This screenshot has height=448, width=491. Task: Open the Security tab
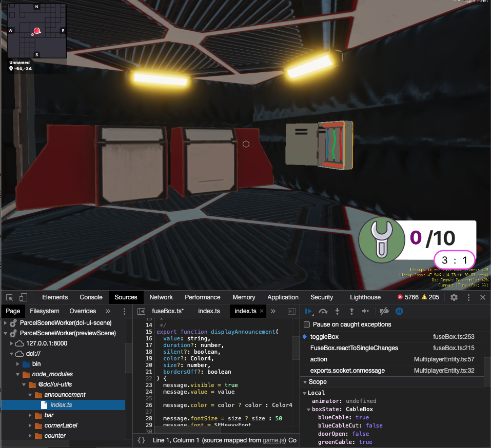322,297
